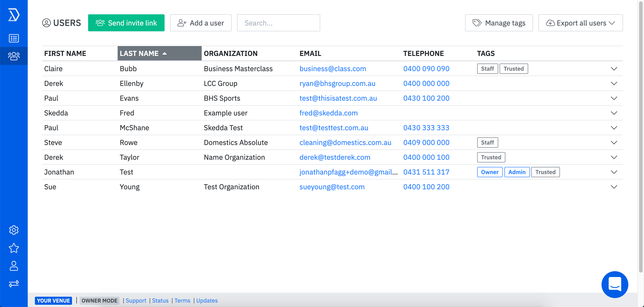This screenshot has height=307, width=644.
Task: Expand Jonathan Test's row chevron
Action: point(614,172)
